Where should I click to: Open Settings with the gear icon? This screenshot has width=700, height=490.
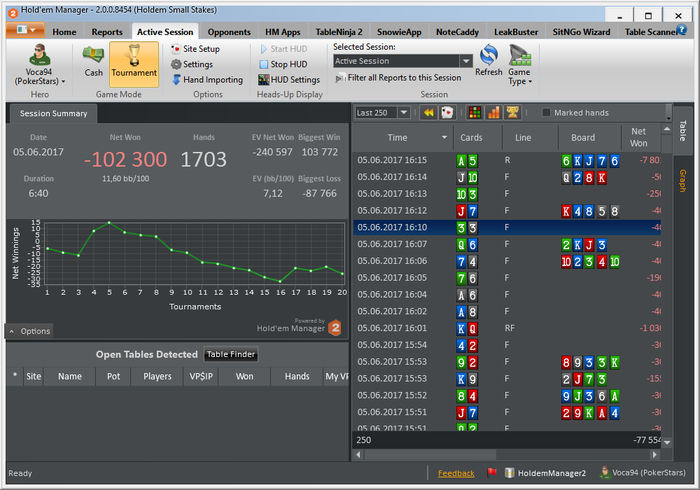[x=192, y=64]
